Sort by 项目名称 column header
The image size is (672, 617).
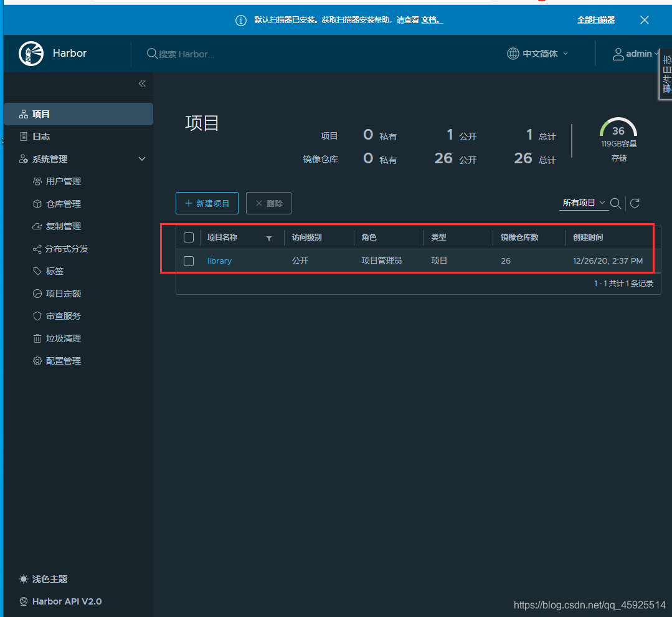point(222,237)
